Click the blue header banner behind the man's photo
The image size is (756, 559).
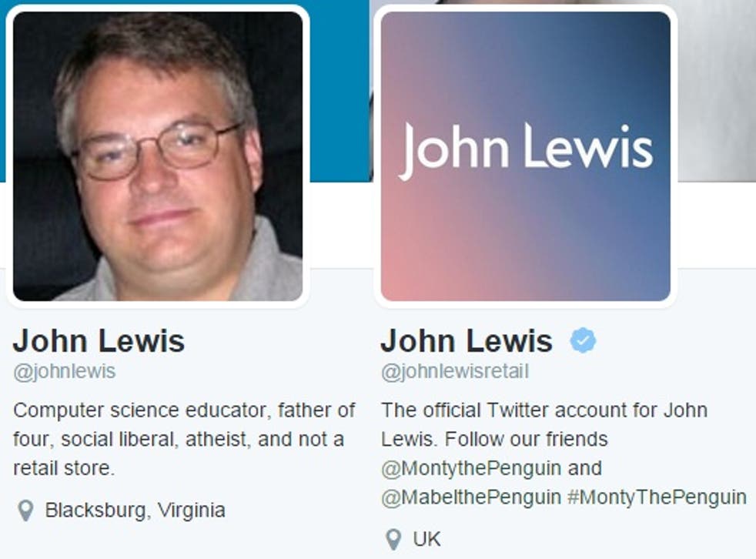pos(337,92)
